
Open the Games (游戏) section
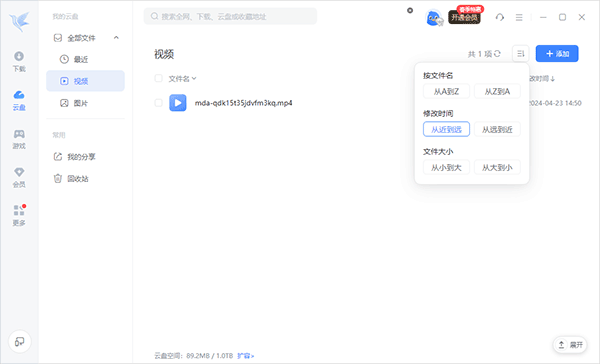tap(19, 139)
